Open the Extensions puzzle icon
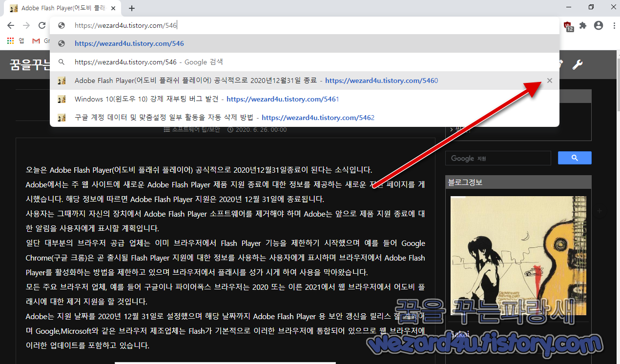Image resolution: width=620 pixels, height=364 pixels. [583, 25]
